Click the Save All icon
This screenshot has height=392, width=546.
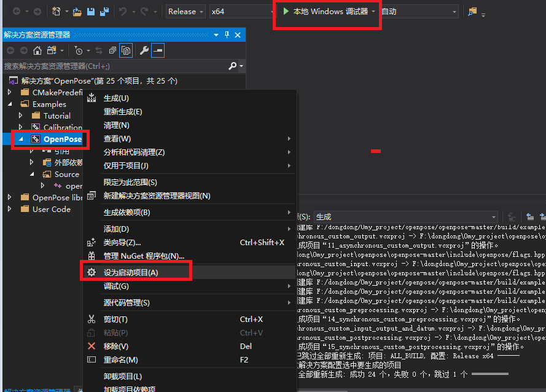click(104, 12)
